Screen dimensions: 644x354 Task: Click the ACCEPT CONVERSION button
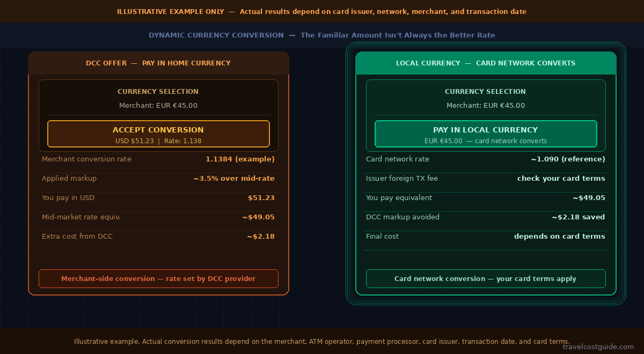pyautogui.click(x=158, y=134)
